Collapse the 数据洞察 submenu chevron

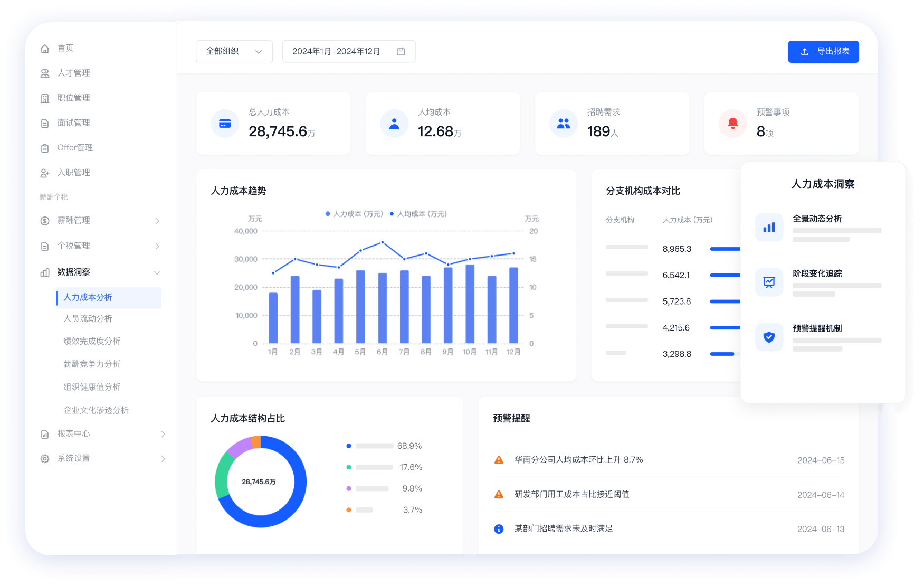(x=157, y=272)
